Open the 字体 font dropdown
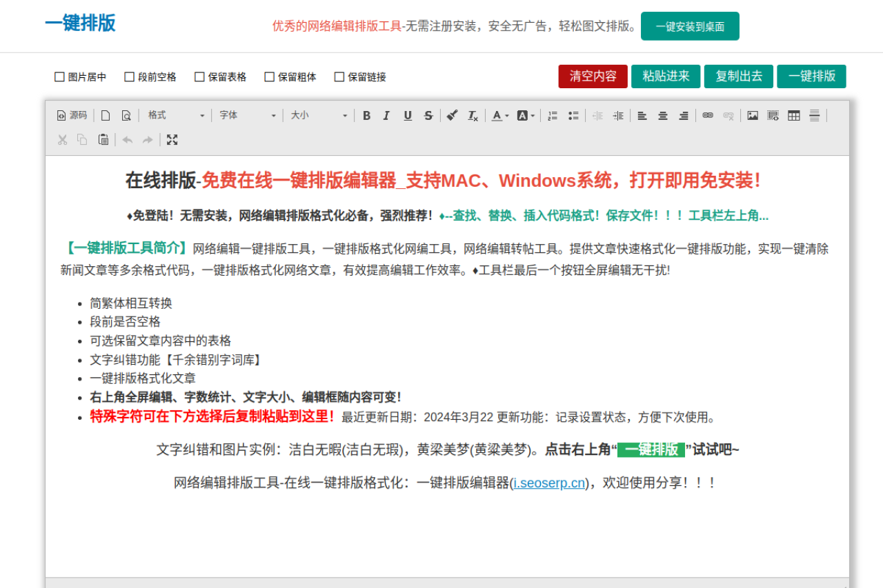Image resolution: width=883 pixels, height=588 pixels. coord(247,115)
